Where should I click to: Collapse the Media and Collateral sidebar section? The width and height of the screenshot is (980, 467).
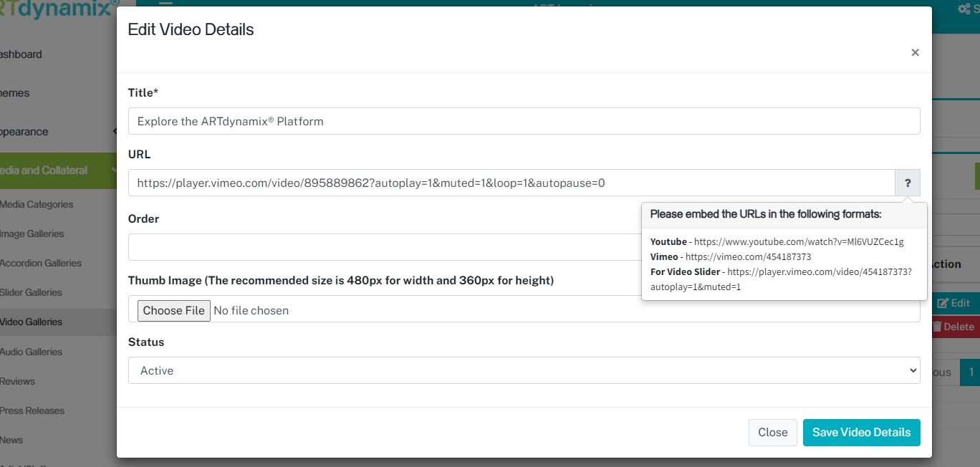[57, 170]
